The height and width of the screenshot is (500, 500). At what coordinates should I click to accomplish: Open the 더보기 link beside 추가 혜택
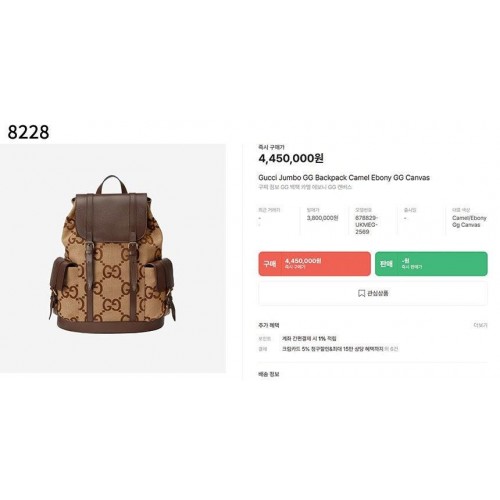coord(480,325)
